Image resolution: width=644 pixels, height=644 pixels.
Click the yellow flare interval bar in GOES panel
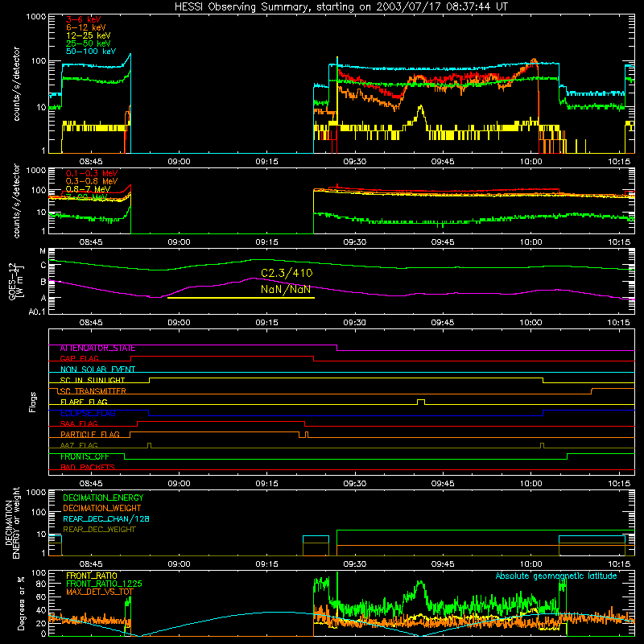point(241,298)
